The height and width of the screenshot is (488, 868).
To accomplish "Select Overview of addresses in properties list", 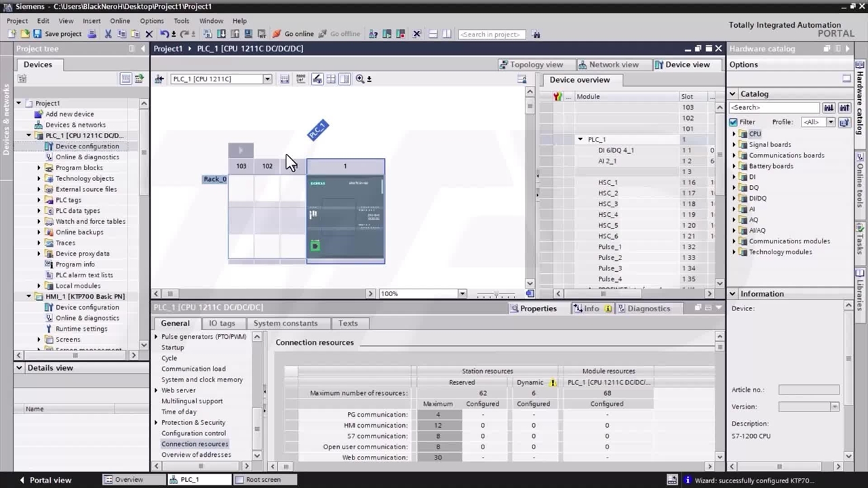I will pyautogui.click(x=196, y=455).
